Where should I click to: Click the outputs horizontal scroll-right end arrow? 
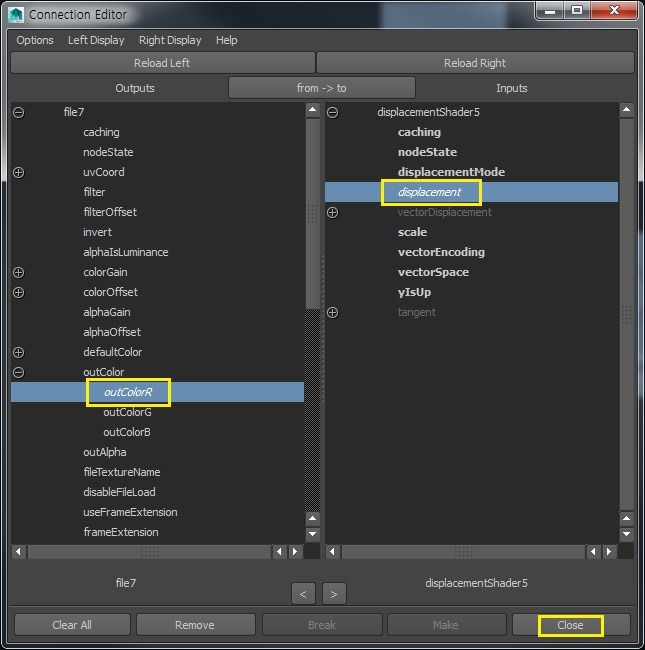(295, 552)
